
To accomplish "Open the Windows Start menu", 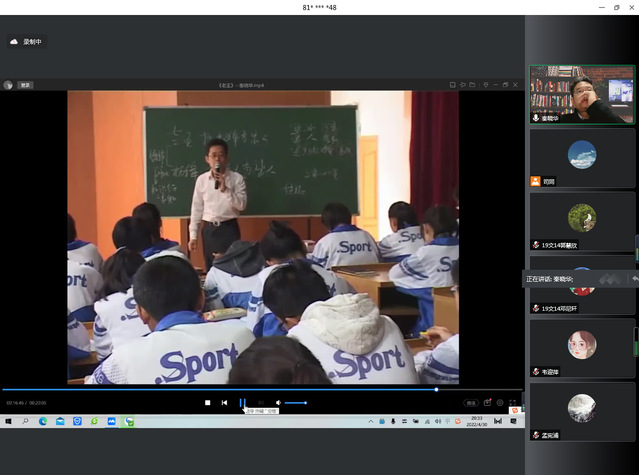I will 8,421.
